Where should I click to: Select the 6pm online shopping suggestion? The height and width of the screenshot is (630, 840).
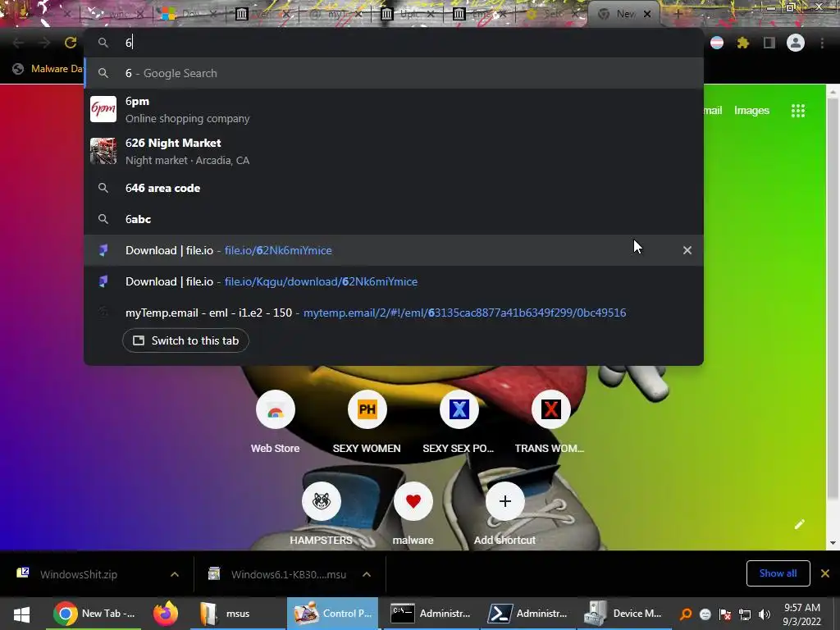tap(394, 110)
